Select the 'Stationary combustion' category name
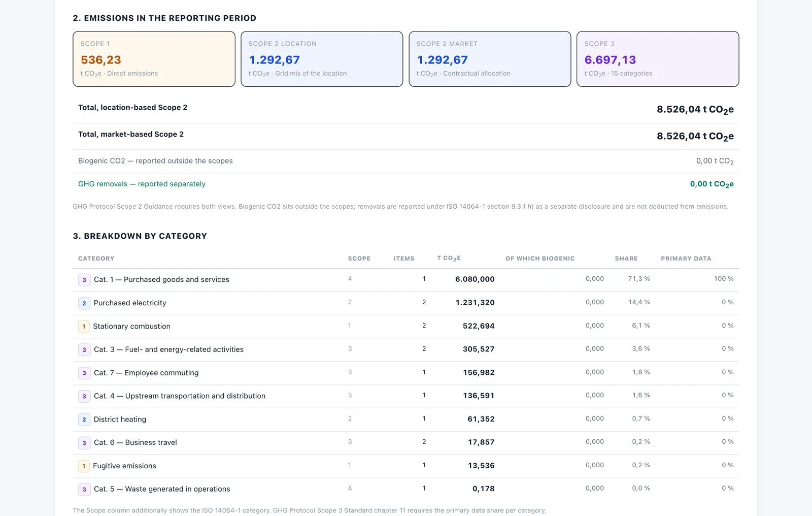This screenshot has height=516, width=812. pyautogui.click(x=131, y=326)
